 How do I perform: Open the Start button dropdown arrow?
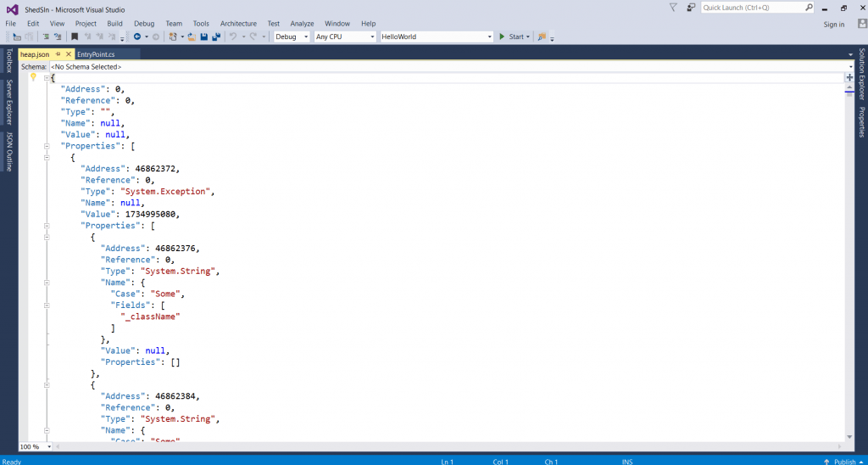point(527,36)
